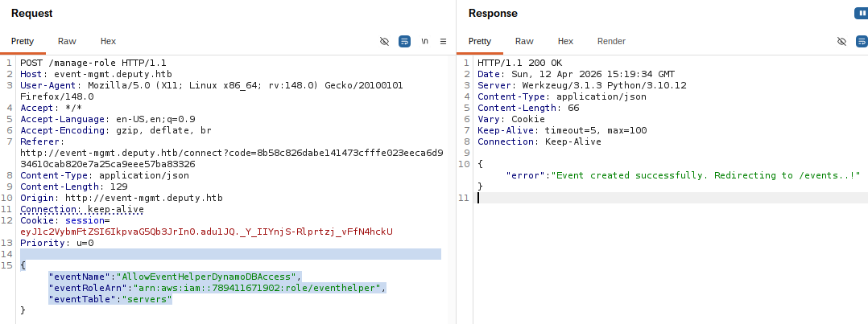Viewport: 868px width, 324px height.
Task: Click Connection: keep-alive in Request
Action: [82, 209]
